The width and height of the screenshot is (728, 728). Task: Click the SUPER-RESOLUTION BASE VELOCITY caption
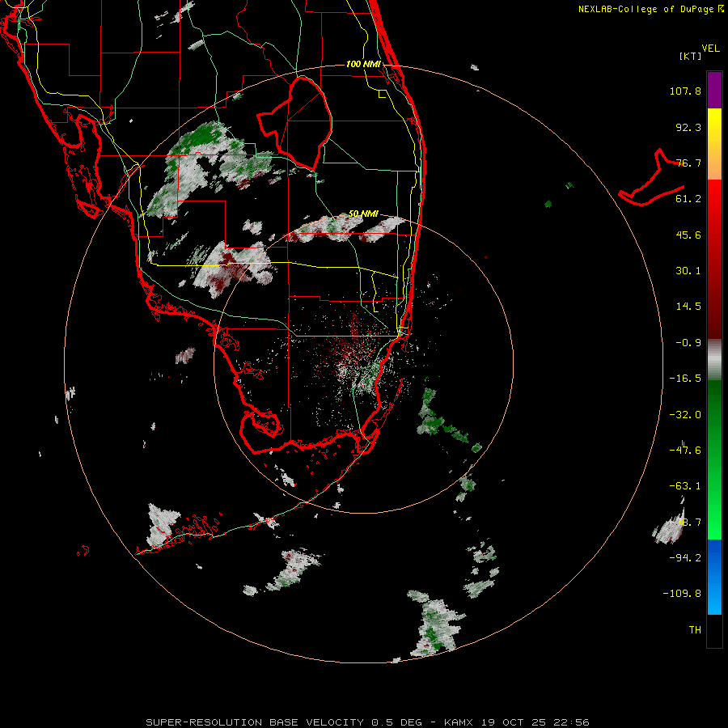(x=368, y=722)
